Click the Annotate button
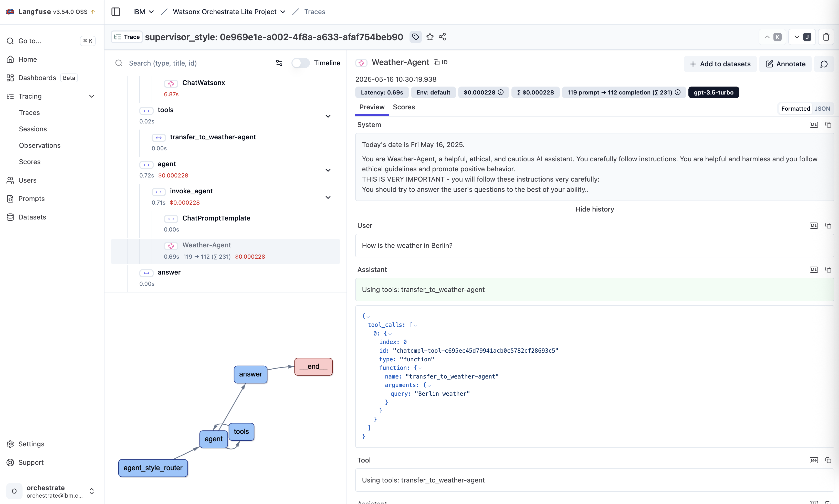This screenshot has width=839, height=504. 785,64
